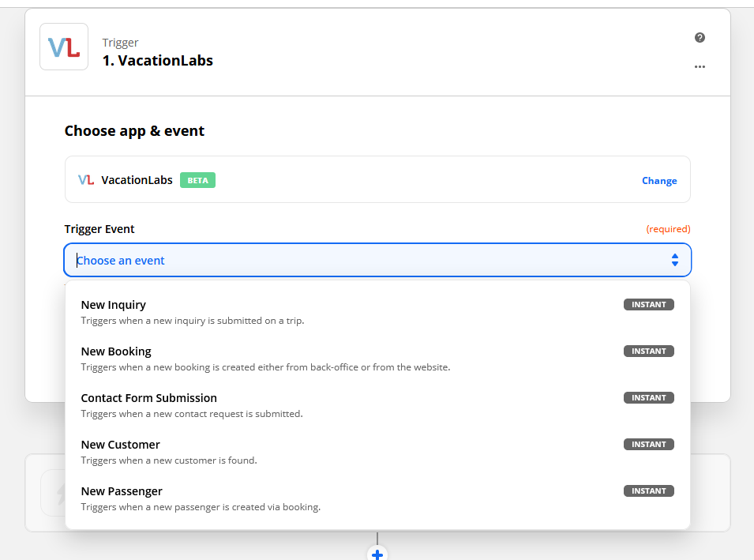Click the '(required)' indicator text
Screen dimensions: 754x560
click(x=668, y=229)
